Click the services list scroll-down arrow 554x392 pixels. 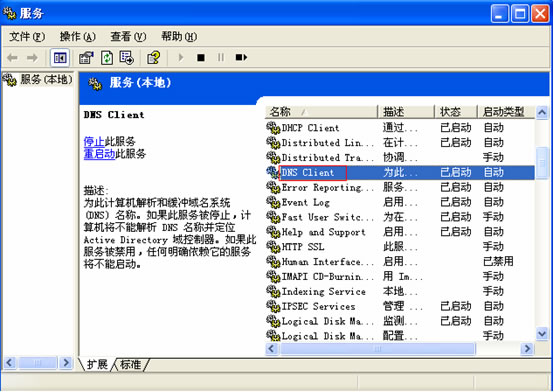542,334
